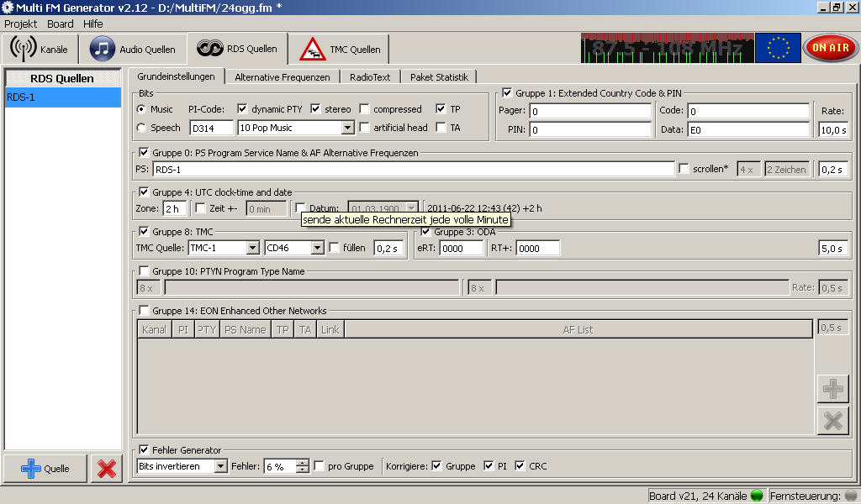Image resolution: width=861 pixels, height=504 pixels.
Task: Click the grey X button beside EON table
Action: [833, 421]
